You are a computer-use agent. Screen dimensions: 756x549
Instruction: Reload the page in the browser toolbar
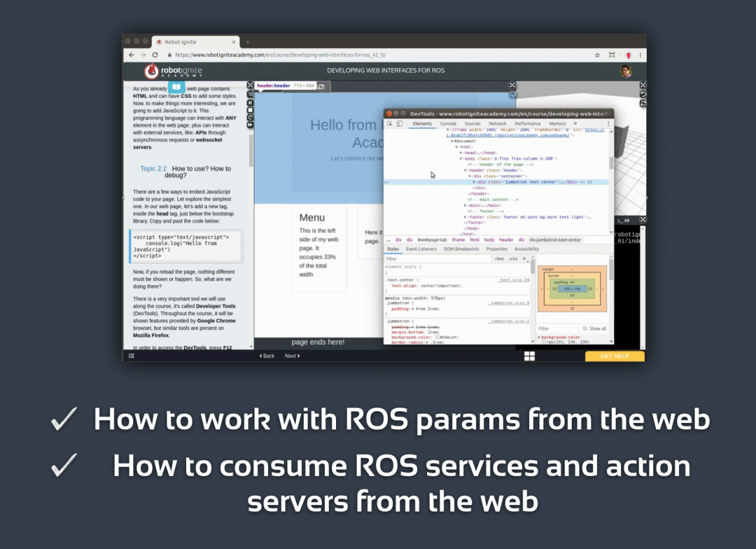(155, 55)
